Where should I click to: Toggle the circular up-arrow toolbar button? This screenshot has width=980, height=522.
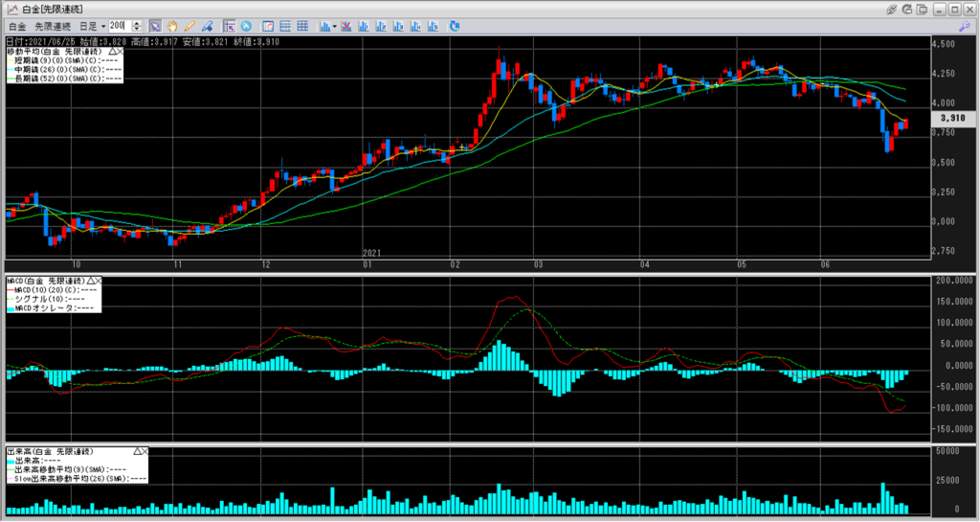point(246,25)
